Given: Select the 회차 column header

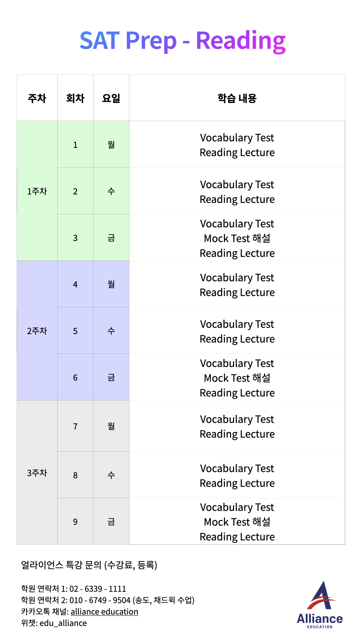Looking at the screenshot, I should 75,98.
